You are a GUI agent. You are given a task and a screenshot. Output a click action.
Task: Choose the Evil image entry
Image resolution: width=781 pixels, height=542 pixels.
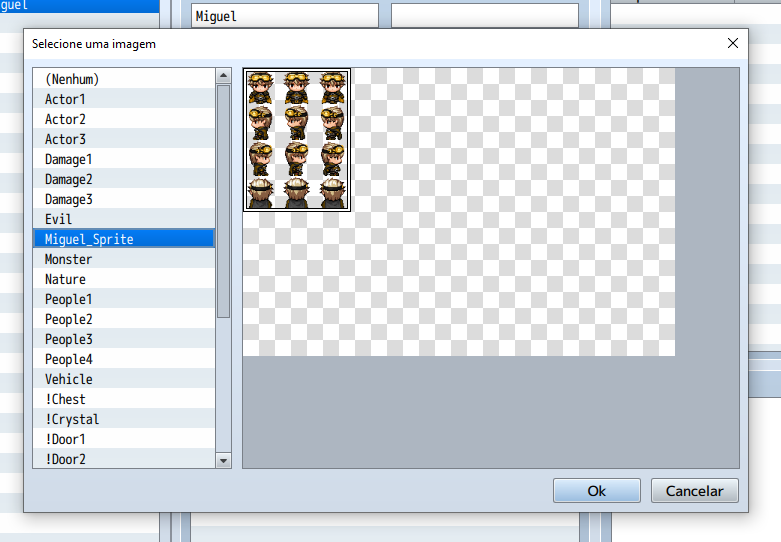tap(123, 219)
